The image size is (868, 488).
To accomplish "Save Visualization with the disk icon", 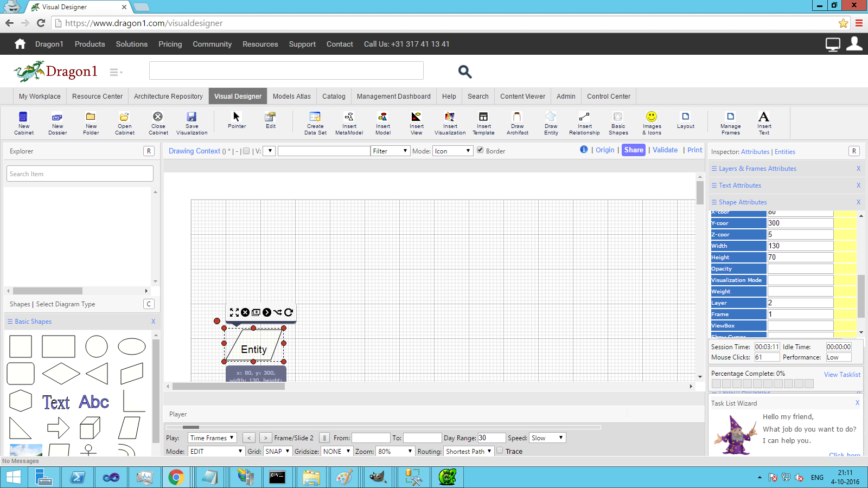I will pyautogui.click(x=192, y=117).
